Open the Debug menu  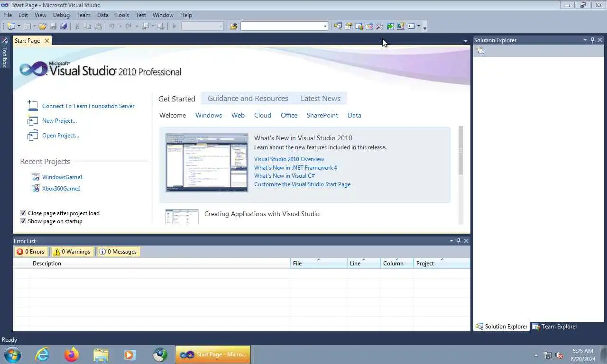tap(61, 15)
